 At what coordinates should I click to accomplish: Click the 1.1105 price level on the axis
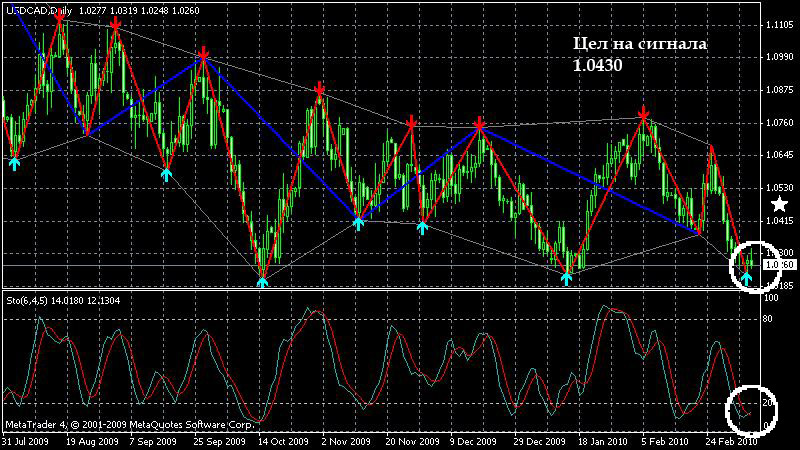pos(780,24)
